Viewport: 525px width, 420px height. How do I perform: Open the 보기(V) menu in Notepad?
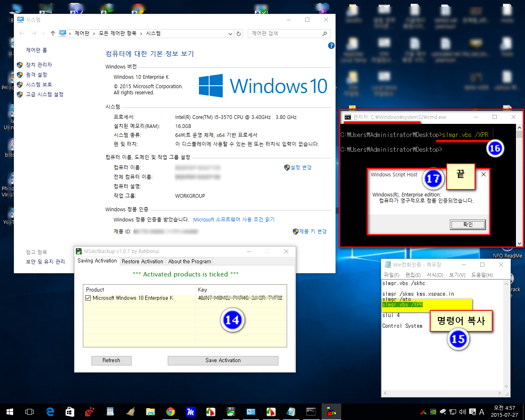[x=457, y=275]
